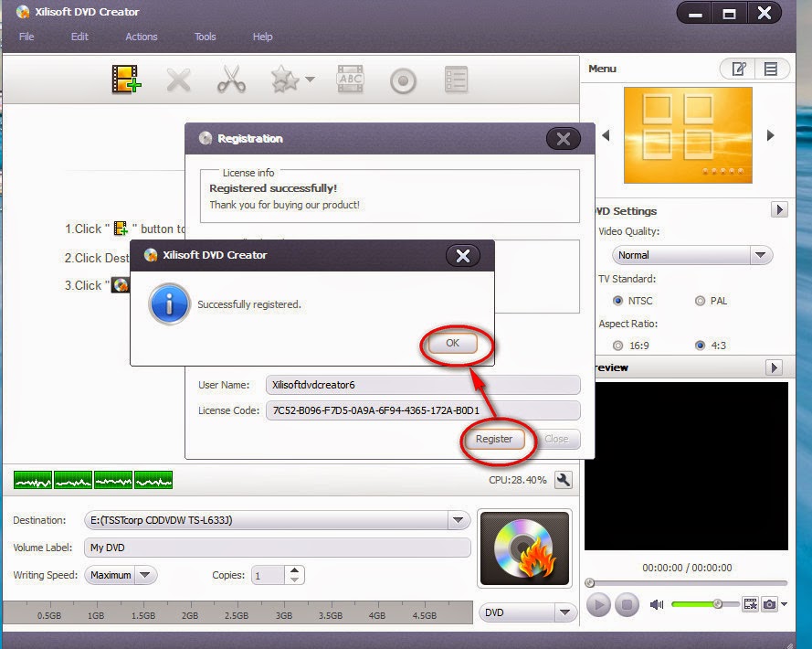Open the Actions menu
The height and width of the screenshot is (649, 812).
click(x=141, y=37)
